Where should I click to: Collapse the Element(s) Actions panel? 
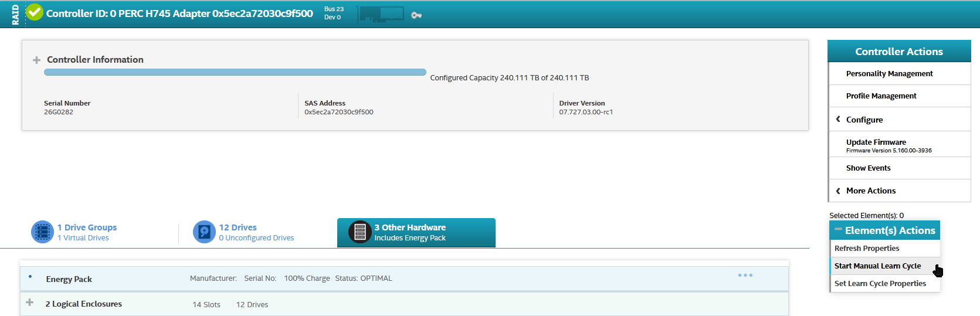coord(838,230)
